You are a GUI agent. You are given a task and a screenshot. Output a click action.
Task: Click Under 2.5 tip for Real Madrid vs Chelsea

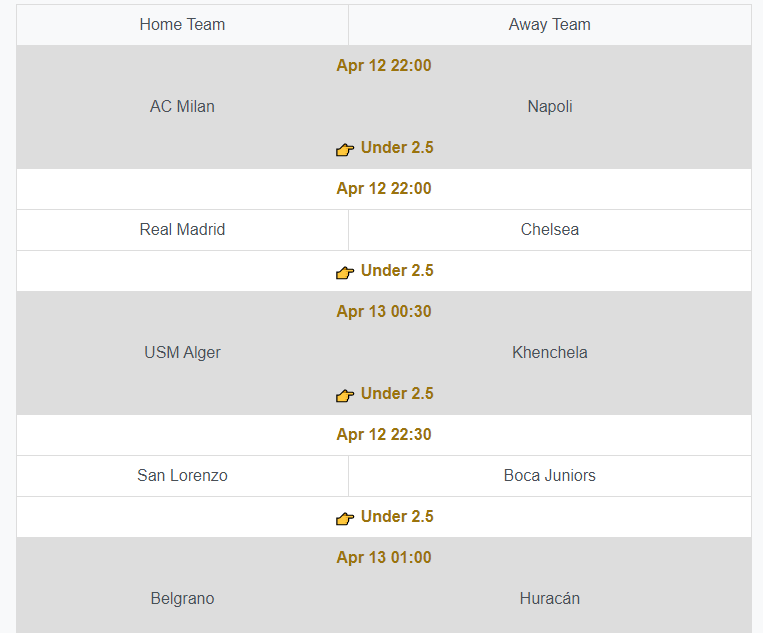pos(397,271)
